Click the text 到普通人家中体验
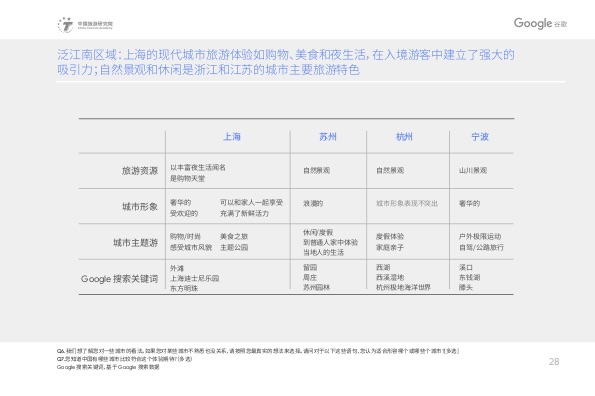Screen dimensions: 595x396 331,242
